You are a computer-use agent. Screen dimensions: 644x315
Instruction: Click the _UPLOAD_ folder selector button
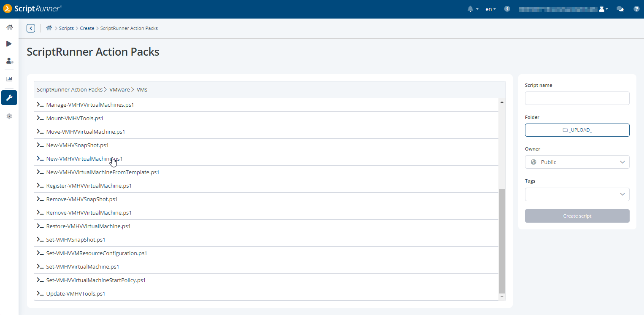pos(577,130)
